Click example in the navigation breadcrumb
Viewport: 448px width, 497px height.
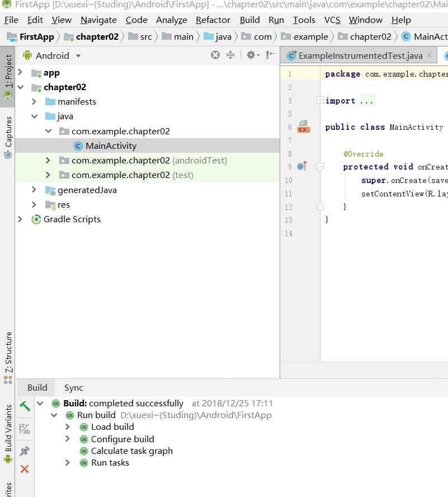pos(305,37)
